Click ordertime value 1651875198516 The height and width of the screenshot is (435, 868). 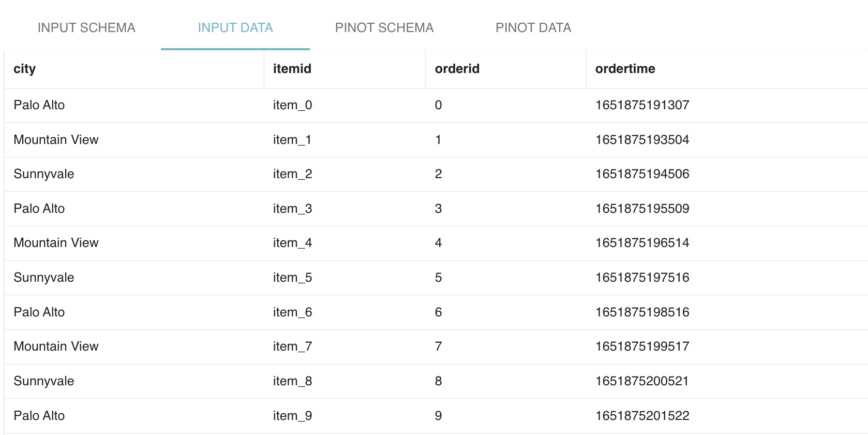tap(642, 312)
